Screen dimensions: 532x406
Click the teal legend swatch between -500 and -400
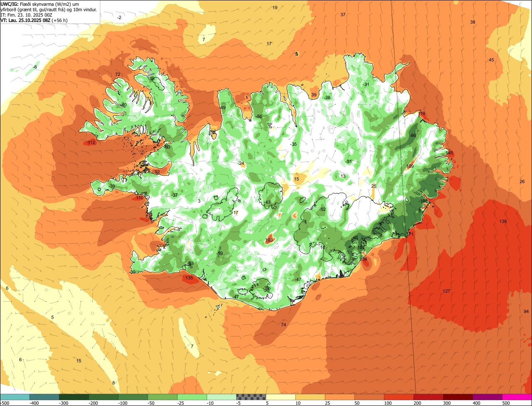pyautogui.click(x=15, y=397)
